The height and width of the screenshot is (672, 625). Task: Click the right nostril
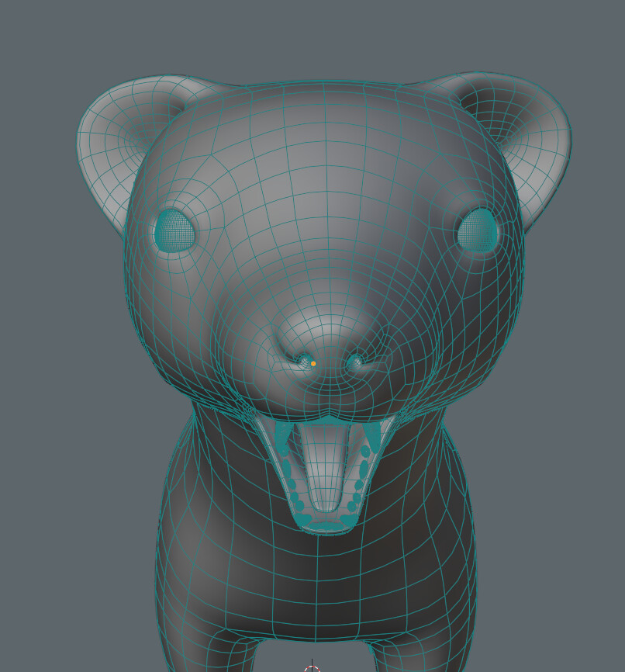[355, 360]
